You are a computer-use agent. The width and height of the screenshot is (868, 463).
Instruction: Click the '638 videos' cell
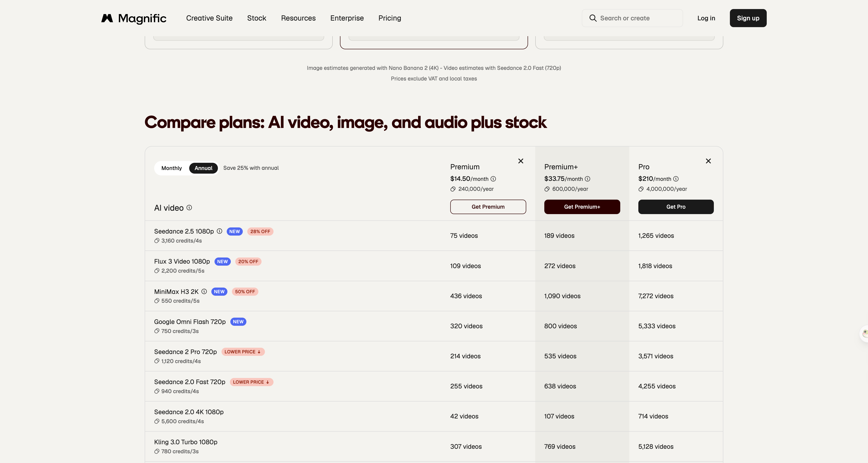pos(560,387)
